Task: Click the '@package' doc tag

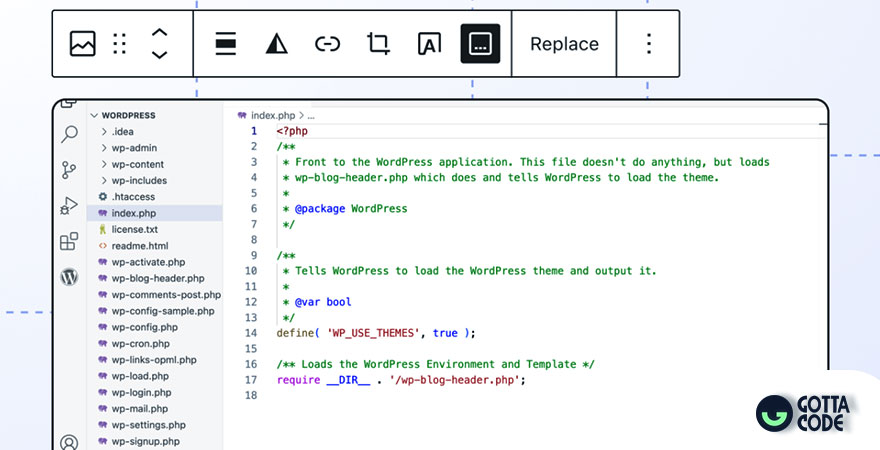Action: click(x=320, y=209)
